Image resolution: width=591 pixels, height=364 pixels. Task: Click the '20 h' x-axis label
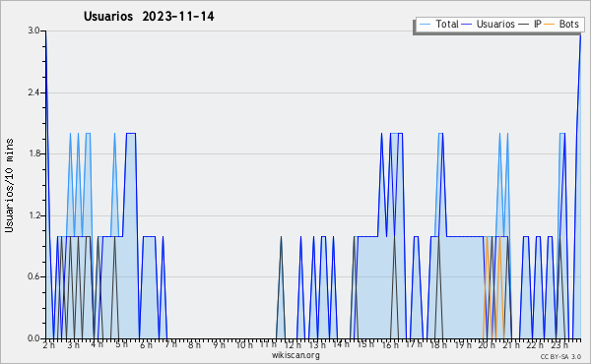[x=487, y=345]
